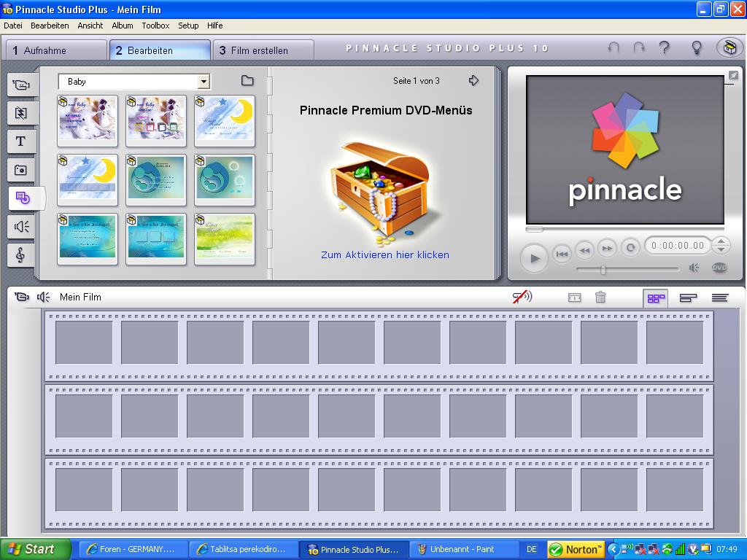
Task: Open the Bearbeiten menu in the menu bar
Action: click(x=50, y=26)
